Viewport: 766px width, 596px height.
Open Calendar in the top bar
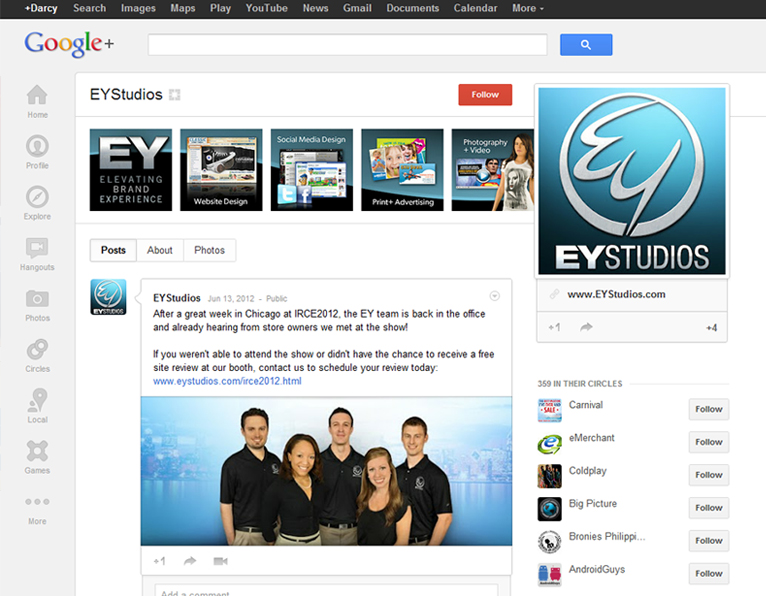point(475,8)
